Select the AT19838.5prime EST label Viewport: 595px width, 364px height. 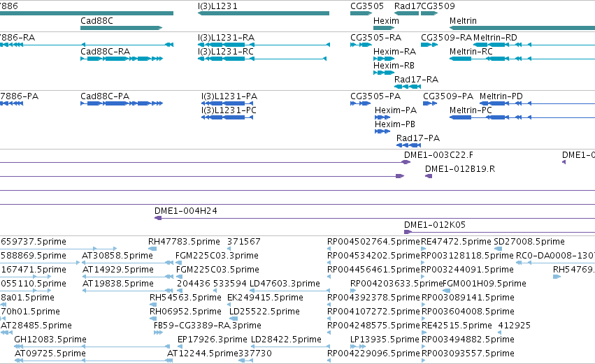(x=118, y=284)
